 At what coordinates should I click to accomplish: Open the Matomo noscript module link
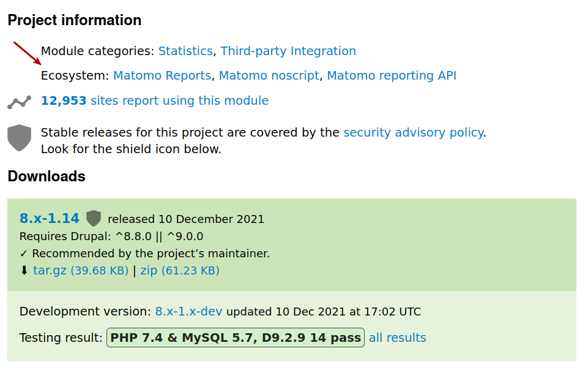[x=269, y=75]
